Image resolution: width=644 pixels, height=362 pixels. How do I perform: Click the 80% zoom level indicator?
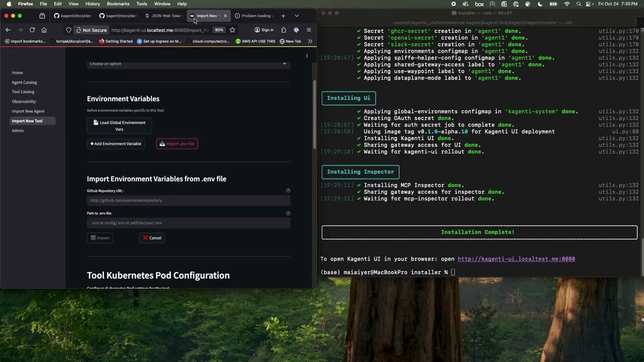pos(219,30)
